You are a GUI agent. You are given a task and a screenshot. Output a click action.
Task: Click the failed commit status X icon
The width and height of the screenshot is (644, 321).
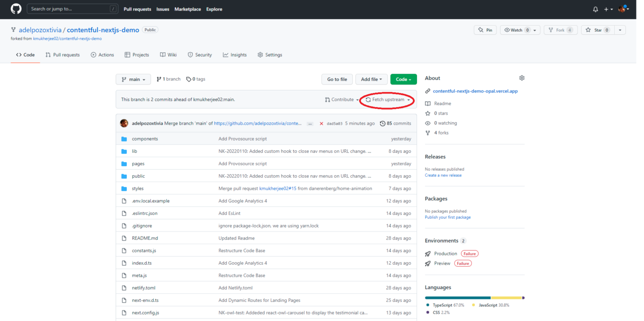[x=321, y=124]
